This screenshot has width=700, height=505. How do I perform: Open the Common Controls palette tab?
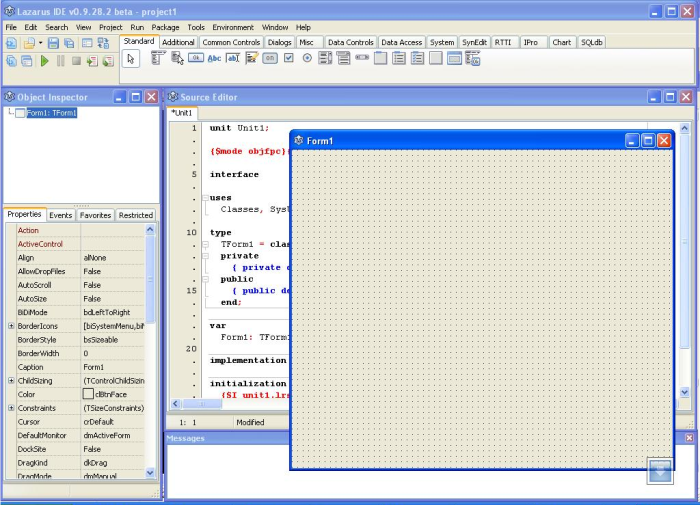pos(231,42)
